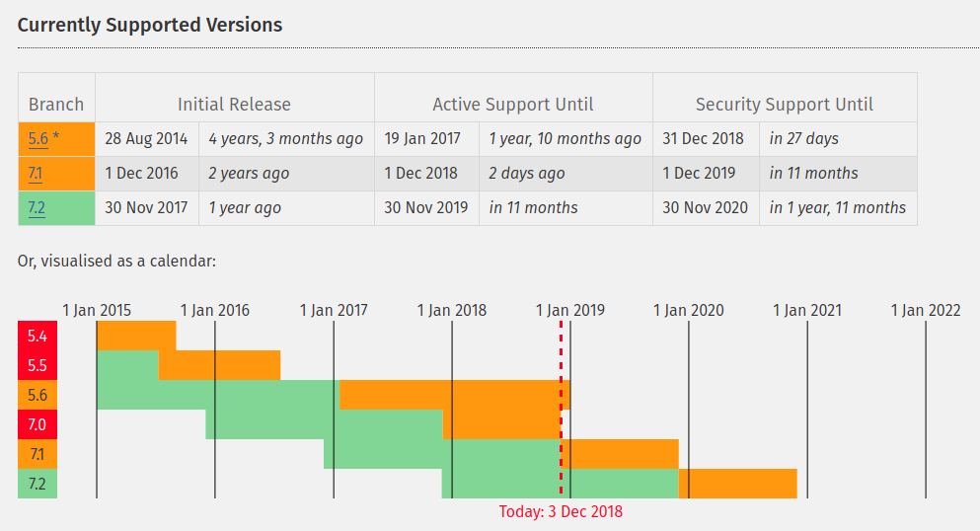Viewport: 980px width, 531px height.
Task: Click the orange 5.6 calendar label
Action: (38, 395)
